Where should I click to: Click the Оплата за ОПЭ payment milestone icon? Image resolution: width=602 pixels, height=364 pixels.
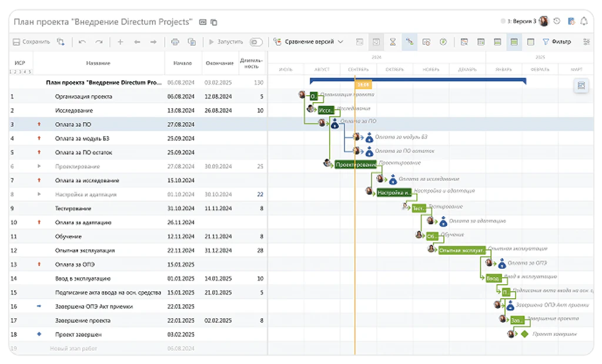click(502, 264)
